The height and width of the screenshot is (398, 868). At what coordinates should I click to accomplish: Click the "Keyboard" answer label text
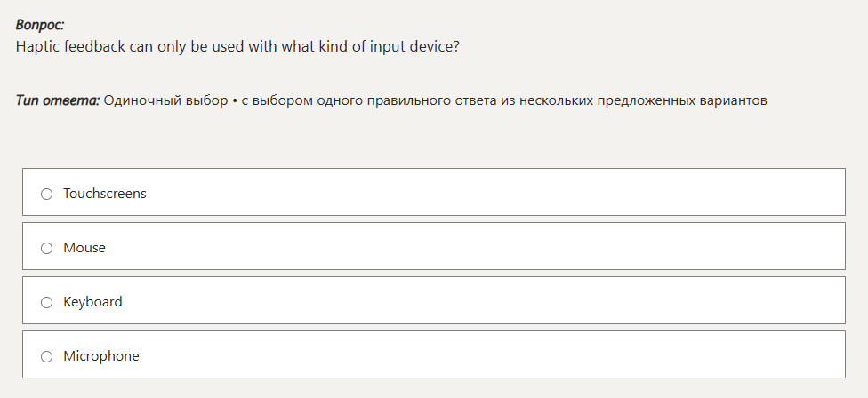pyautogui.click(x=92, y=302)
